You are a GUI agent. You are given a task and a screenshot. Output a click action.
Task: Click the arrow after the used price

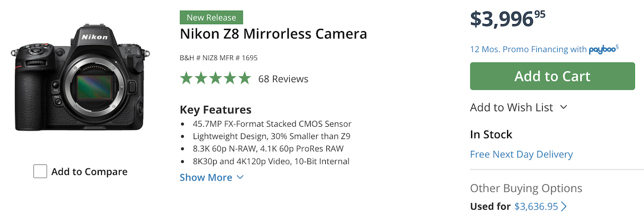pyautogui.click(x=564, y=206)
